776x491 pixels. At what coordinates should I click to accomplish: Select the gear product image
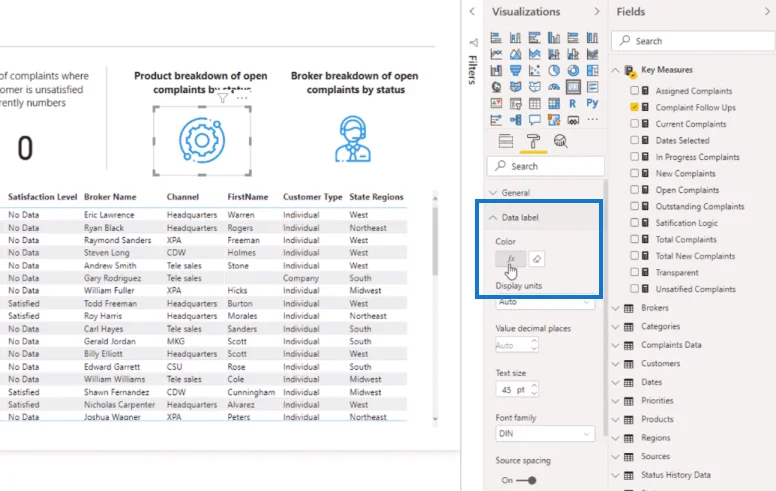202,141
